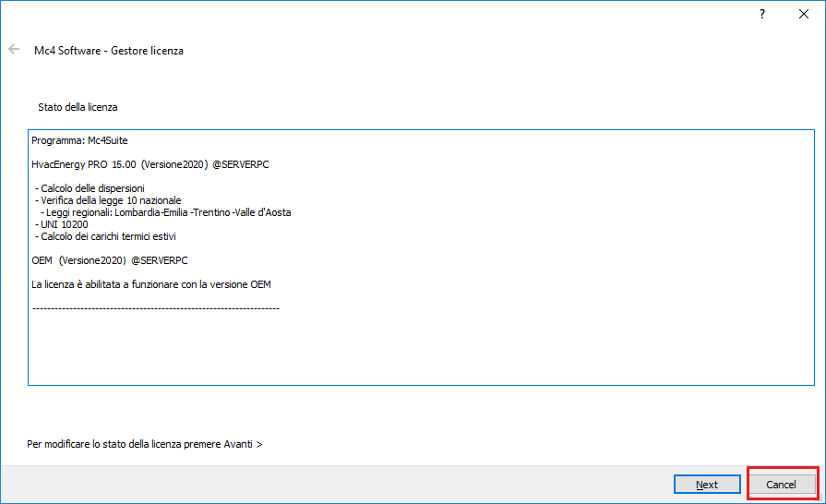Close the Gestore licenza window

(803, 14)
